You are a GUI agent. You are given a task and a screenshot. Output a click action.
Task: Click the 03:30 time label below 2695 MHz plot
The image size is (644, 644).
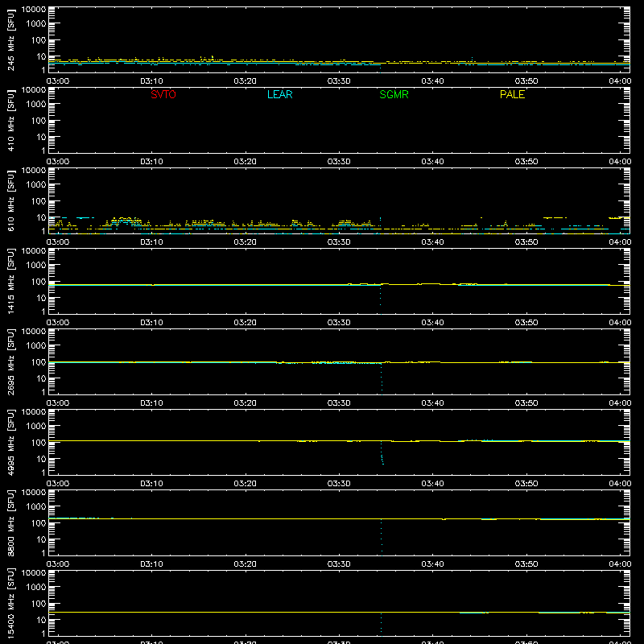click(339, 403)
